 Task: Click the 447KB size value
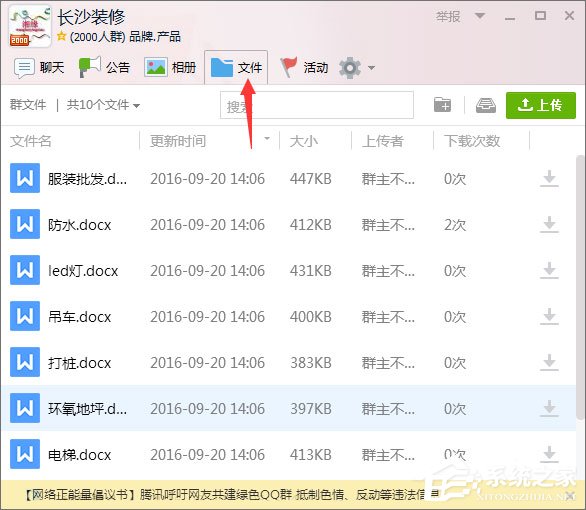tap(311, 179)
